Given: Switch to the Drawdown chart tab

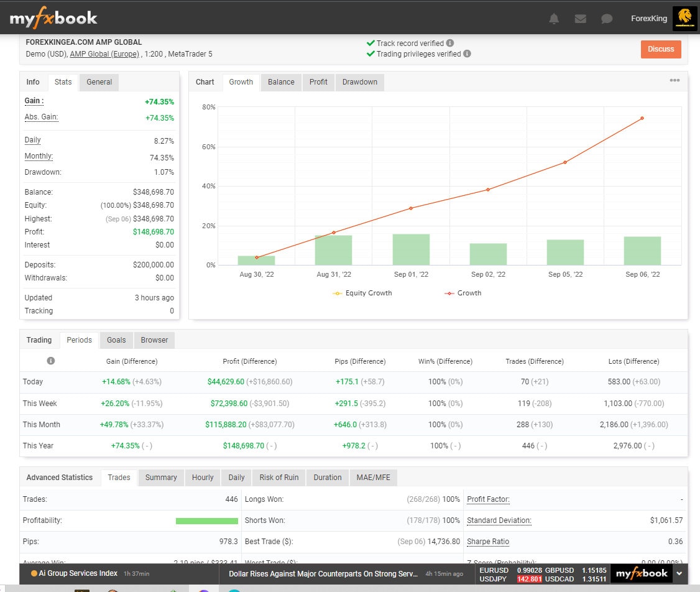Looking at the screenshot, I should coord(359,82).
